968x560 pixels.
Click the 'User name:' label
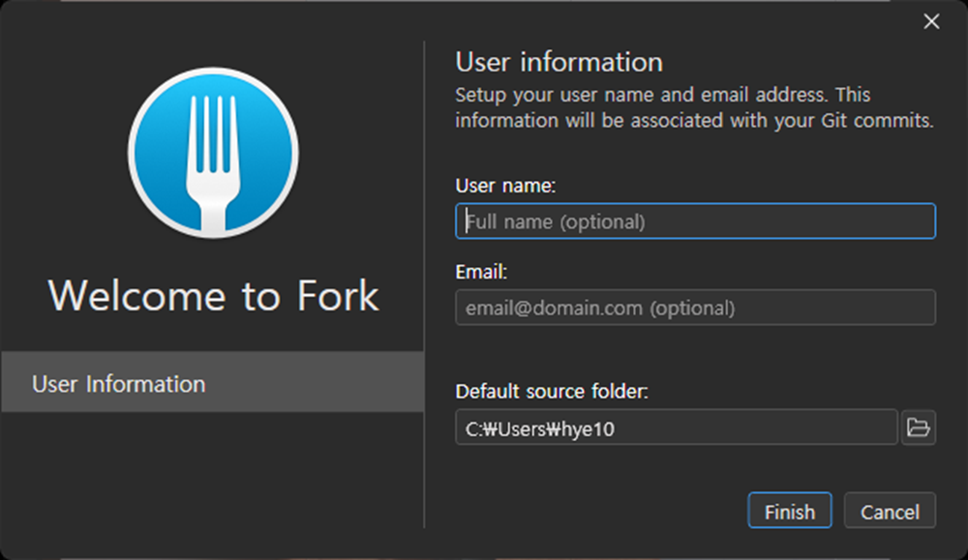505,185
